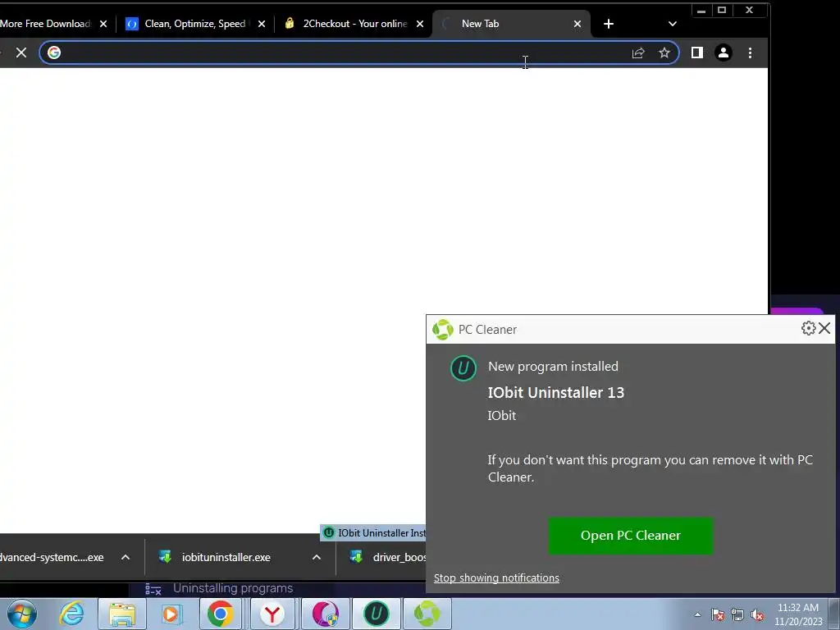This screenshot has width=840, height=630.
Task: Close the Clean, Optimize, Speed tab
Action: tap(262, 24)
